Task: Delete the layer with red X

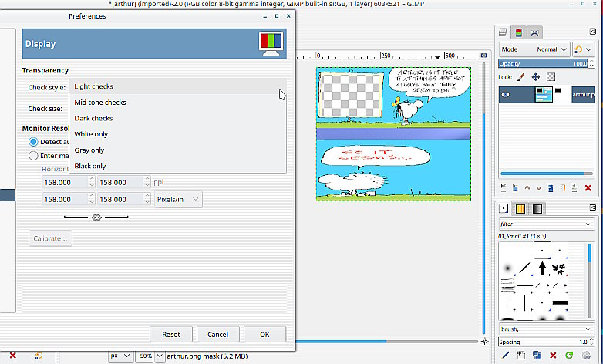Action: tap(588, 187)
